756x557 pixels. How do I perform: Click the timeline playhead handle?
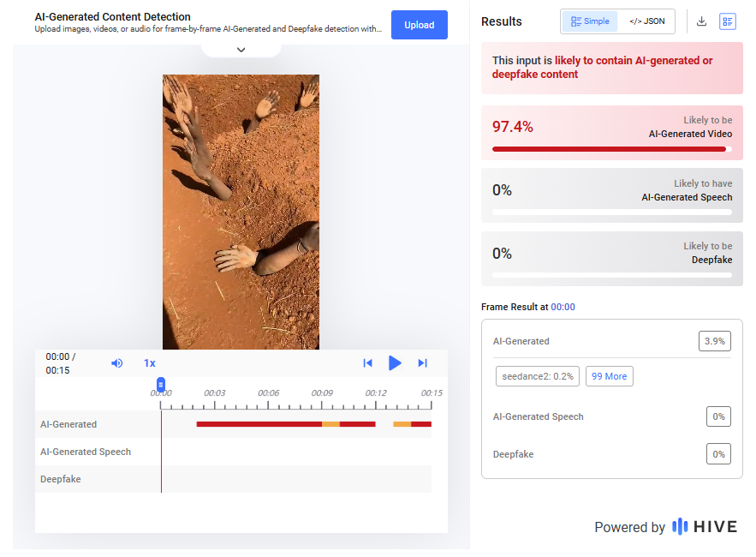click(161, 384)
